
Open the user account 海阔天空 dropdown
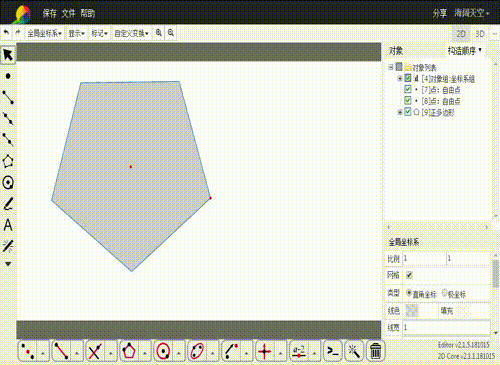[x=471, y=13]
